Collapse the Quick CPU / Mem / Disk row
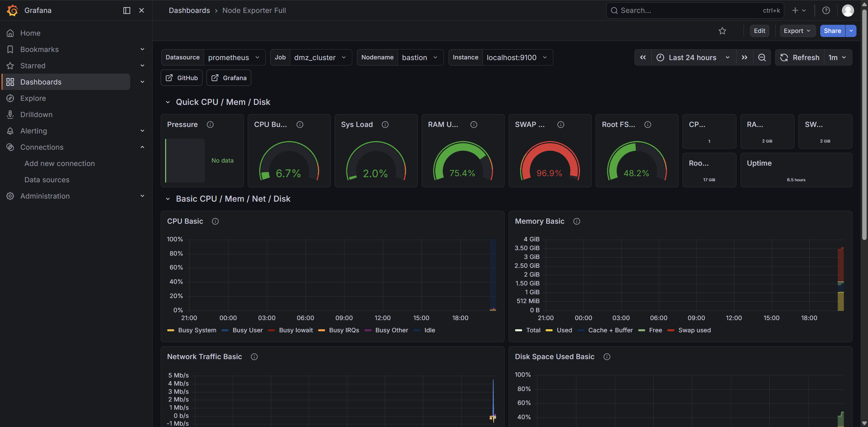This screenshot has height=427, width=868. pos(167,102)
